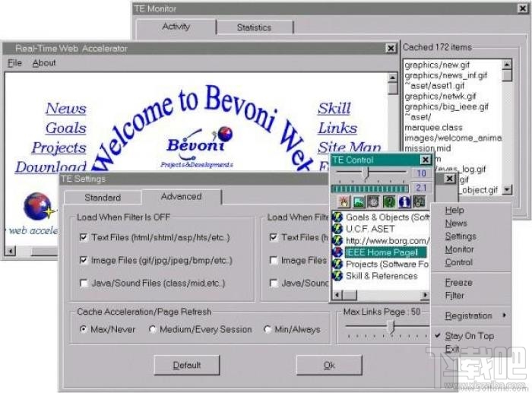Screen dimensions: 532x393
Task: Open the Skill link on the Bevoni page
Action: click(x=334, y=109)
